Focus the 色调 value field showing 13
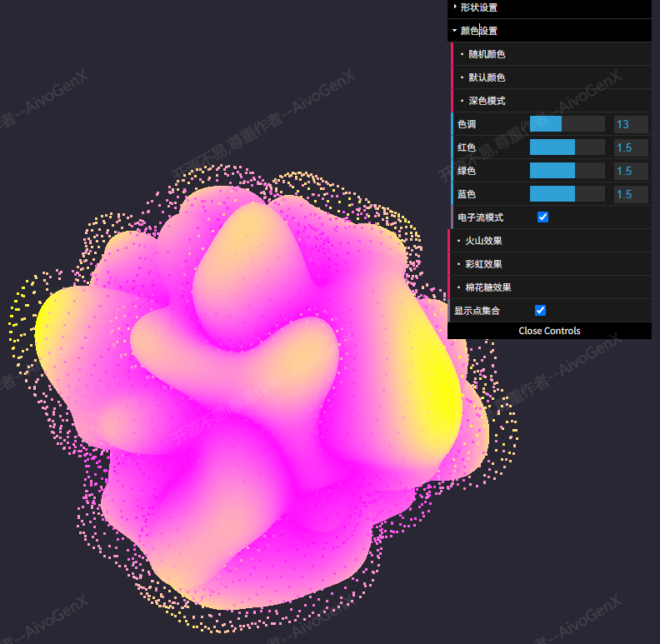 point(630,124)
